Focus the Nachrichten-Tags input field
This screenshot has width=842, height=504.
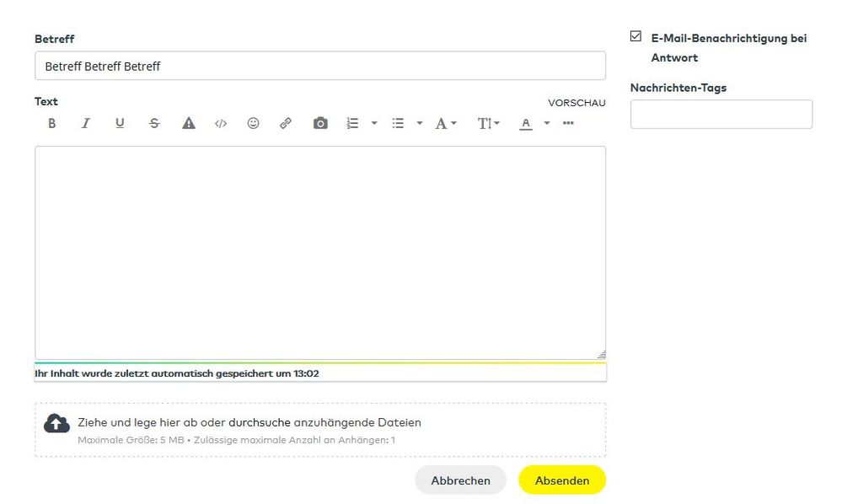(721, 115)
